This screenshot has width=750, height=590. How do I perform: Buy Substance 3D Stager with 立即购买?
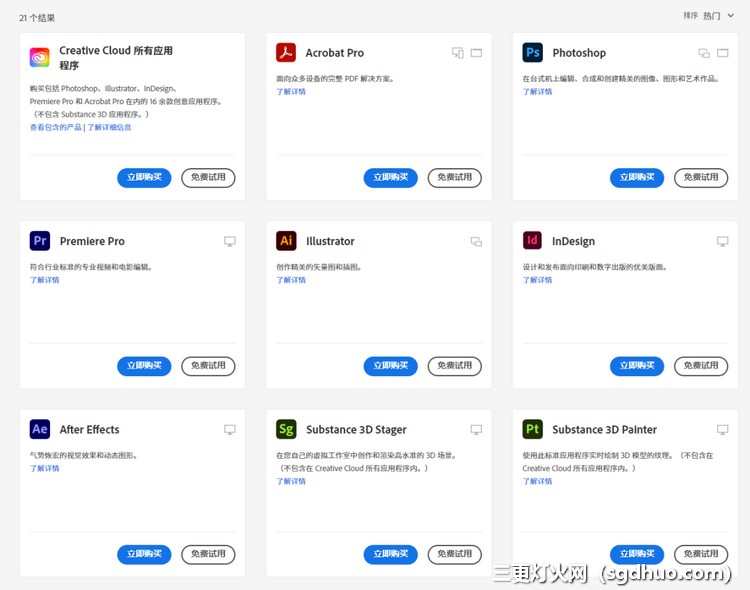pyautogui.click(x=390, y=554)
